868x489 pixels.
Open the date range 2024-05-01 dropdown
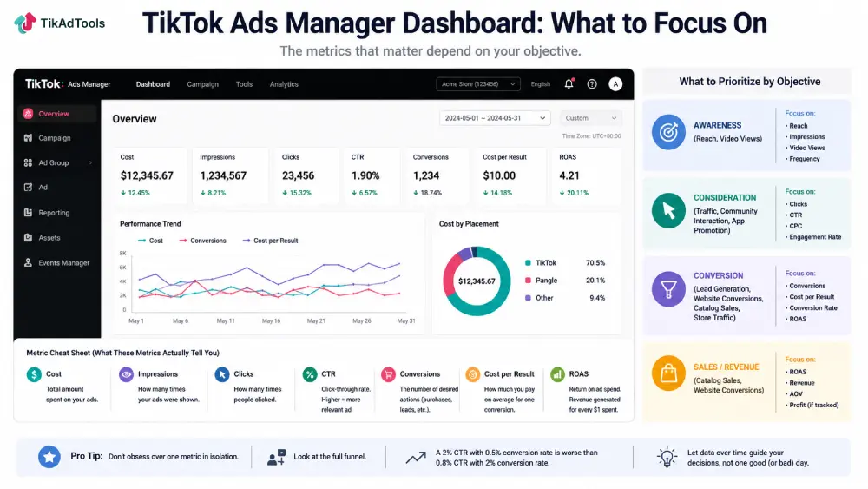click(496, 118)
